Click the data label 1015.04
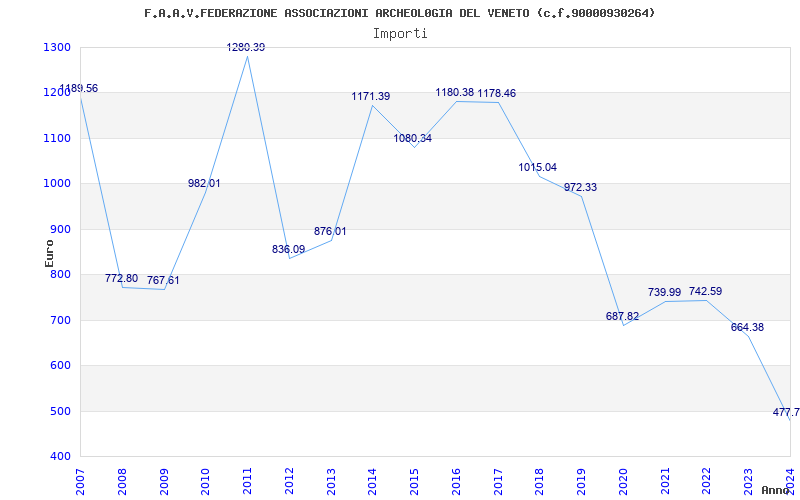Image resolution: width=800 pixels, height=500 pixels. pyautogui.click(x=538, y=167)
